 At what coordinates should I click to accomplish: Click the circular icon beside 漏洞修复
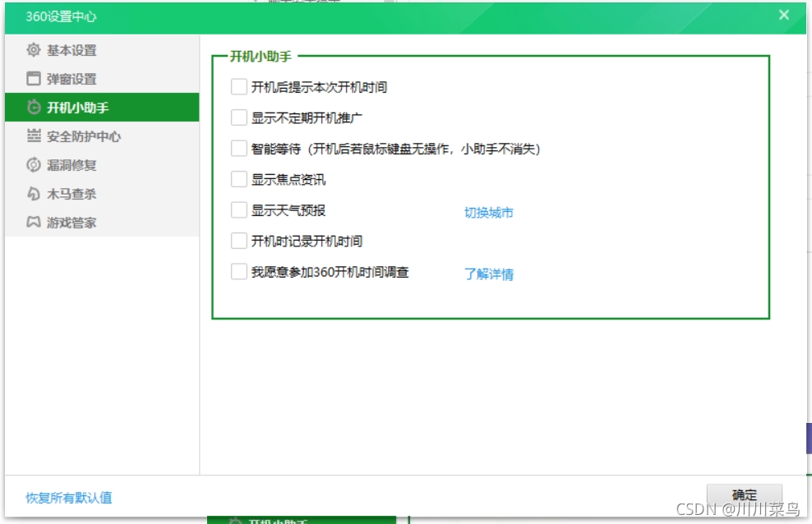tap(34, 164)
